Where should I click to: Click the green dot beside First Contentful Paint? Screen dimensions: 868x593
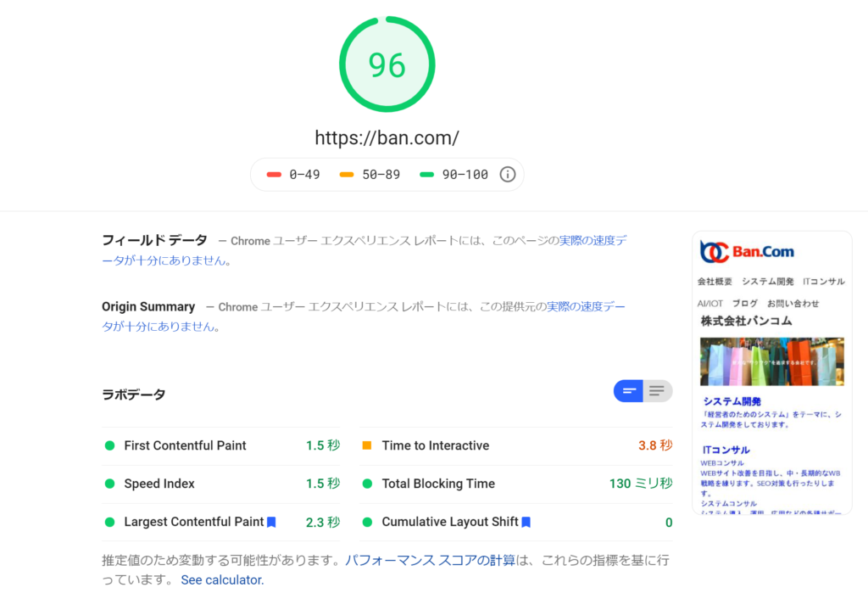pyautogui.click(x=109, y=445)
